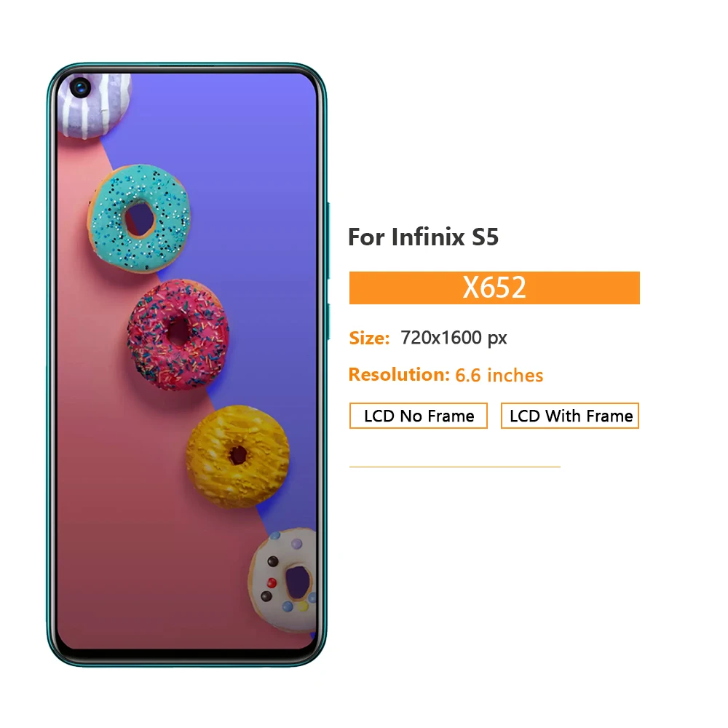Select the LCD With Frame option
This screenshot has height=728, width=728.
click(570, 416)
